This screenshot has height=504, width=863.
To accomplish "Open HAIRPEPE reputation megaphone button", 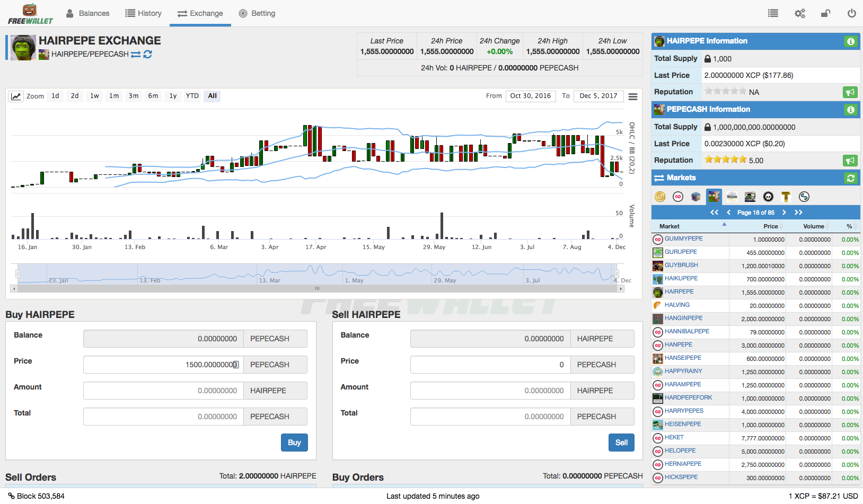I will [850, 92].
